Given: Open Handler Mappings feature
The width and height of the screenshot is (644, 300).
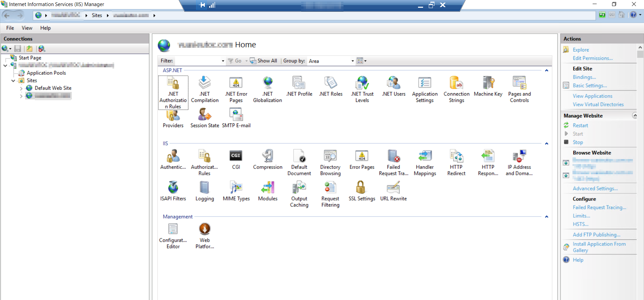Looking at the screenshot, I should coord(425,163).
